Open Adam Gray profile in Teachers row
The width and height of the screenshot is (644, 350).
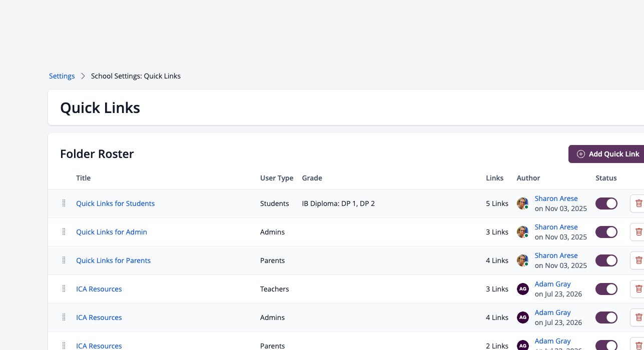(x=552, y=284)
